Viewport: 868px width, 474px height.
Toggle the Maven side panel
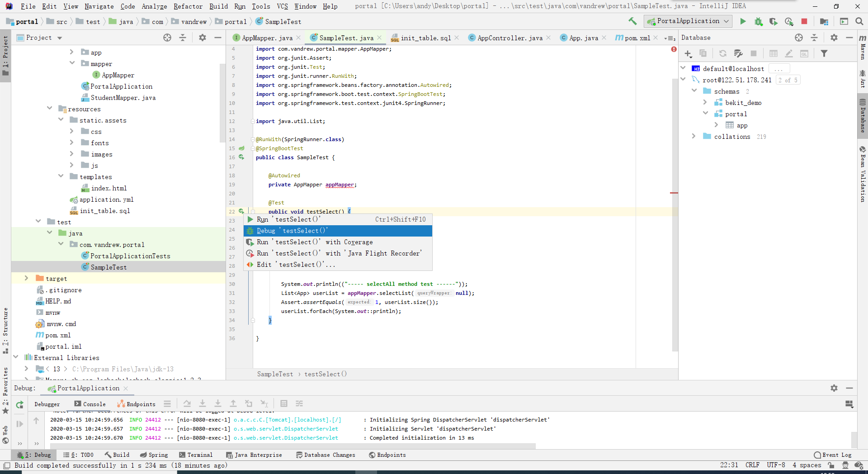click(863, 47)
